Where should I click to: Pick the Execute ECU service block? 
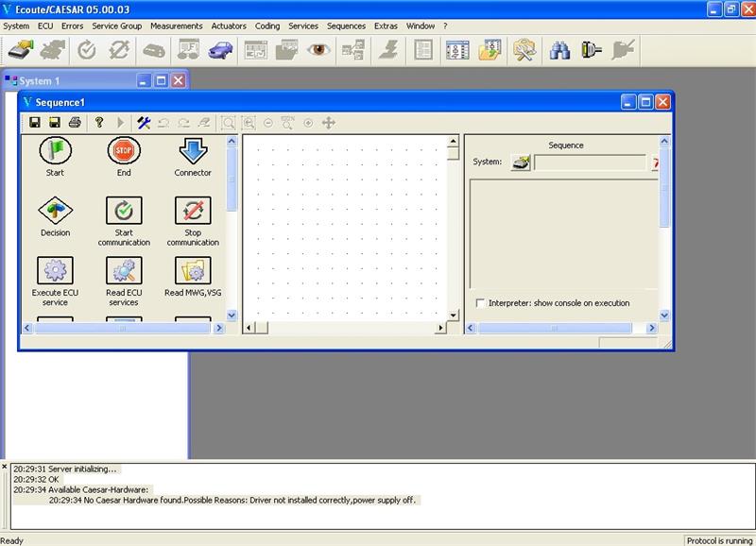click(x=55, y=271)
